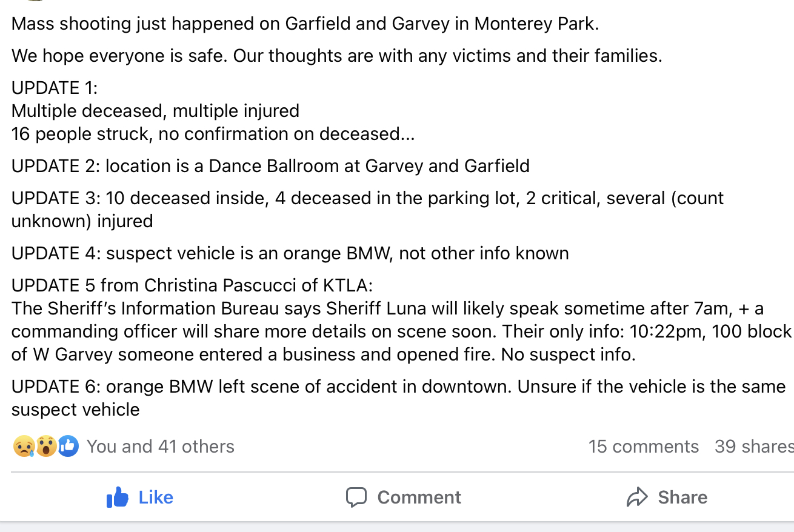Viewport: 794px width, 532px height.
Task: Click the thumbs-up icon beside Like
Action: 118,497
